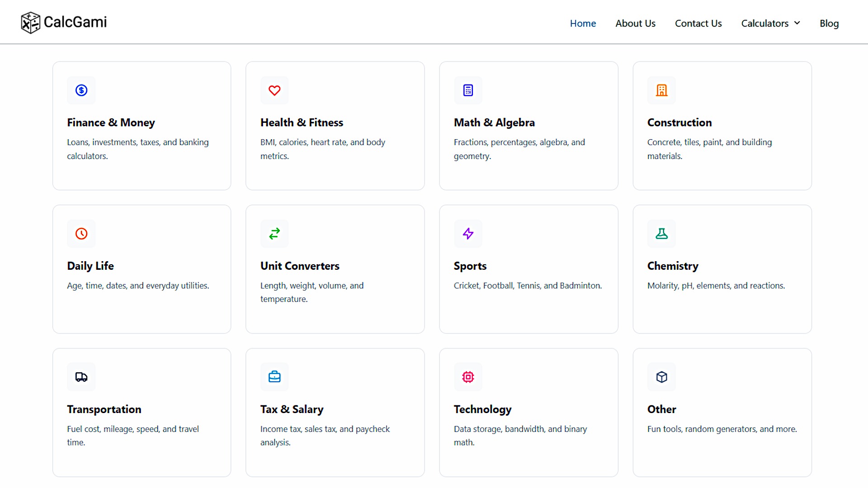This screenshot has width=868, height=488.
Task: Click the briefcase Tax & Salary icon
Action: coord(274,377)
